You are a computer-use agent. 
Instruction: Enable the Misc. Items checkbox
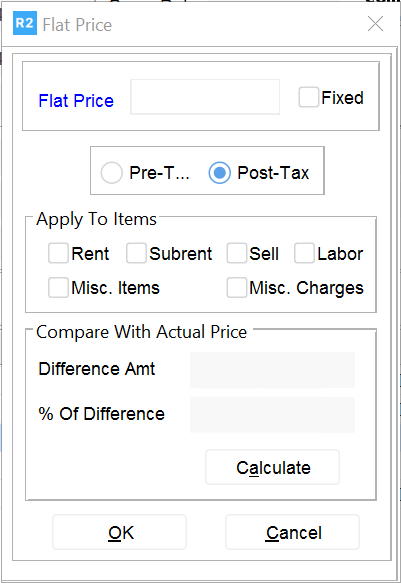pos(58,287)
